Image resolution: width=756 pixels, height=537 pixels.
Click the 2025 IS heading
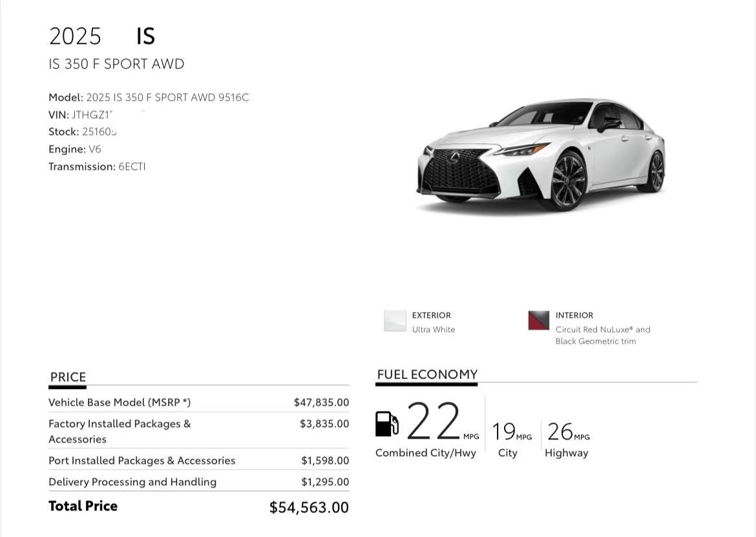(x=101, y=36)
